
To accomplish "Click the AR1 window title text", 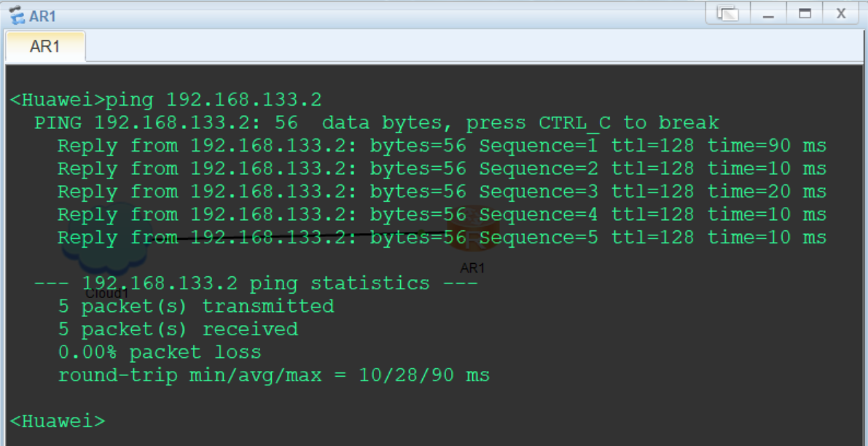I will pyautogui.click(x=44, y=16).
